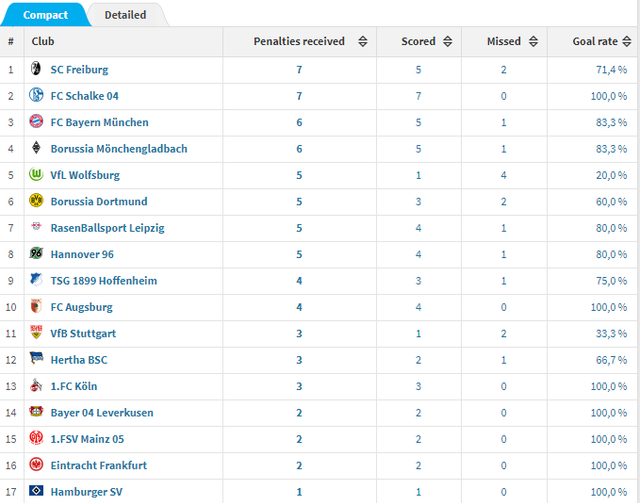Sort by Penalties received arrows
640x503 pixels.
[362, 41]
